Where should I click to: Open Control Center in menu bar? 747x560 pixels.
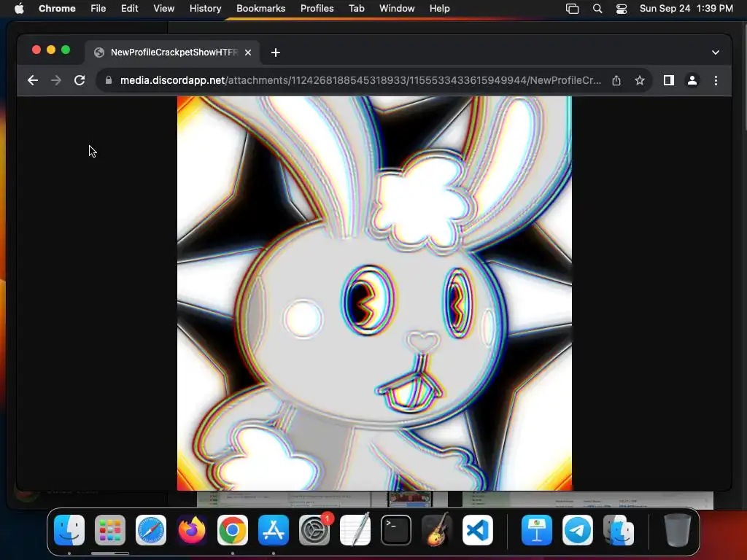[622, 9]
